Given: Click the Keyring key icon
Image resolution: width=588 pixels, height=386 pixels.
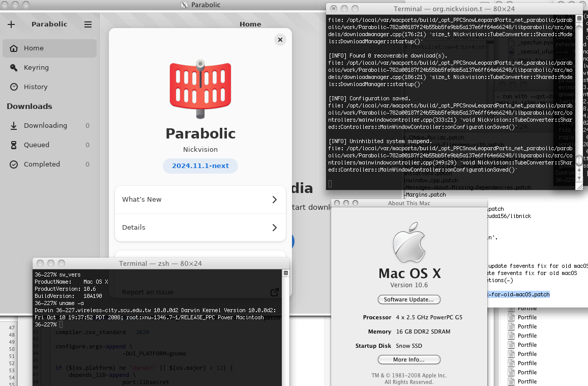Looking at the screenshot, I should point(14,68).
